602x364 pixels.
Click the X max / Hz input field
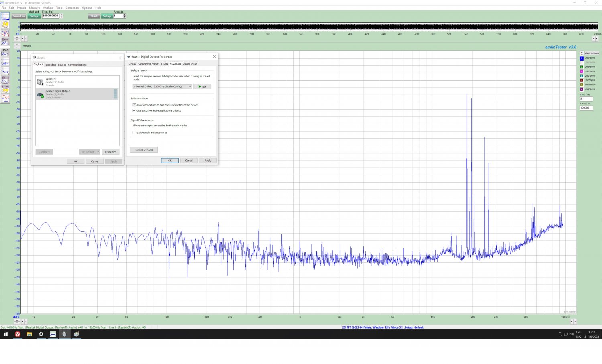click(586, 108)
